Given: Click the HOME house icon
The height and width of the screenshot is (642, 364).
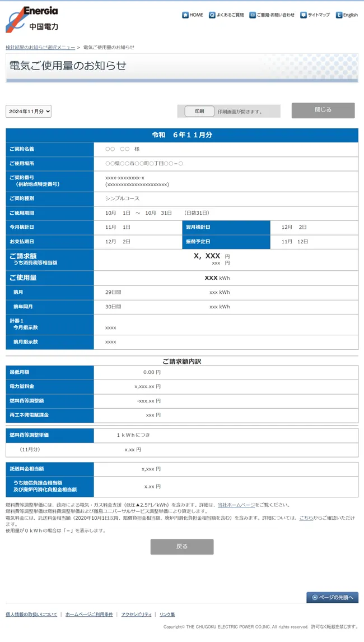Looking at the screenshot, I should pyautogui.click(x=185, y=15).
